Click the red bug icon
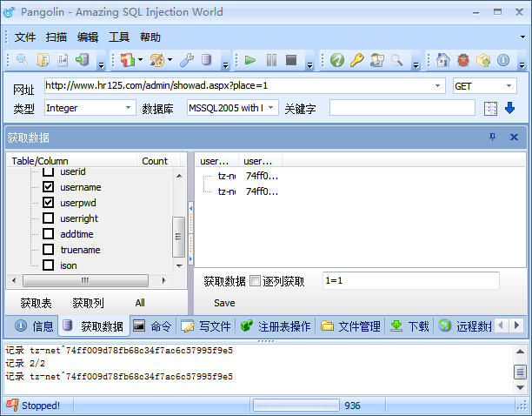The width and height of the screenshot is (532, 416). click(463, 60)
